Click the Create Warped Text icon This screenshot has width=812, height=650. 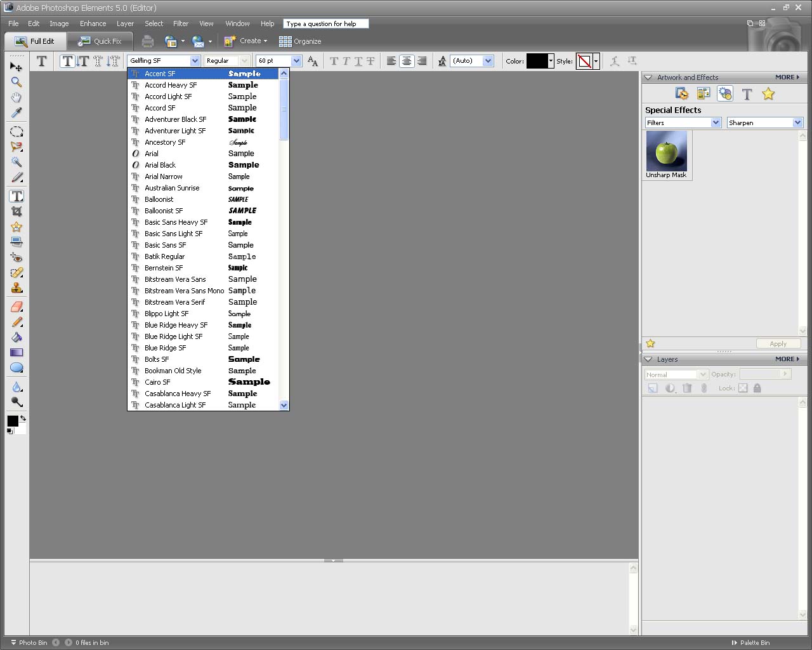614,61
